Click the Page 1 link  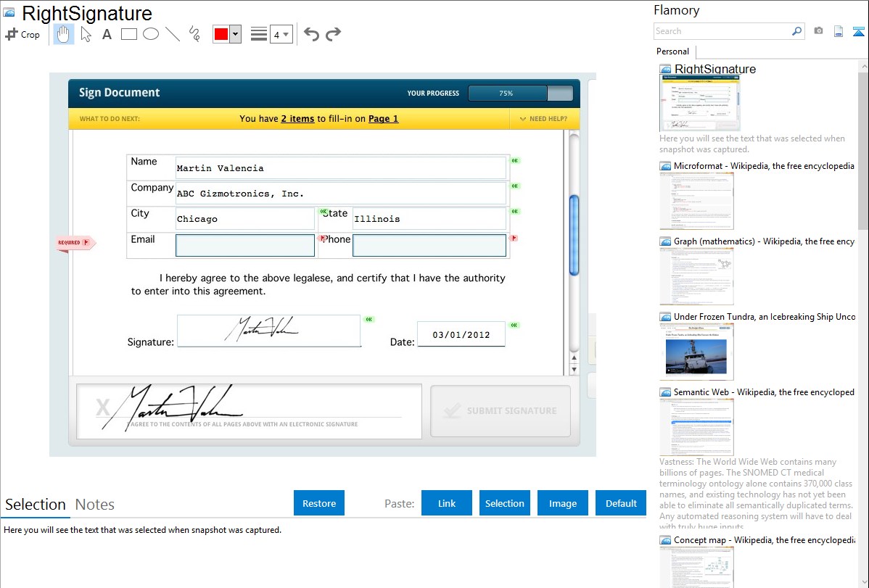click(383, 119)
